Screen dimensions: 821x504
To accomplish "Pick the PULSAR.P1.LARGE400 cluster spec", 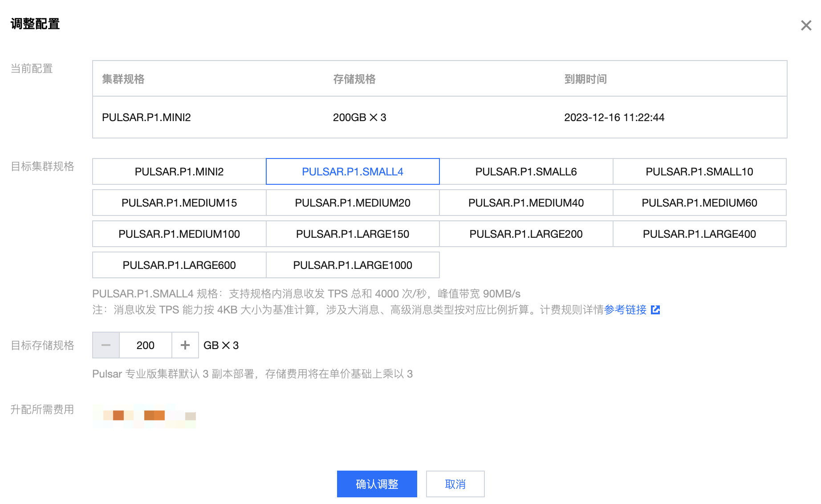I will pyautogui.click(x=699, y=234).
